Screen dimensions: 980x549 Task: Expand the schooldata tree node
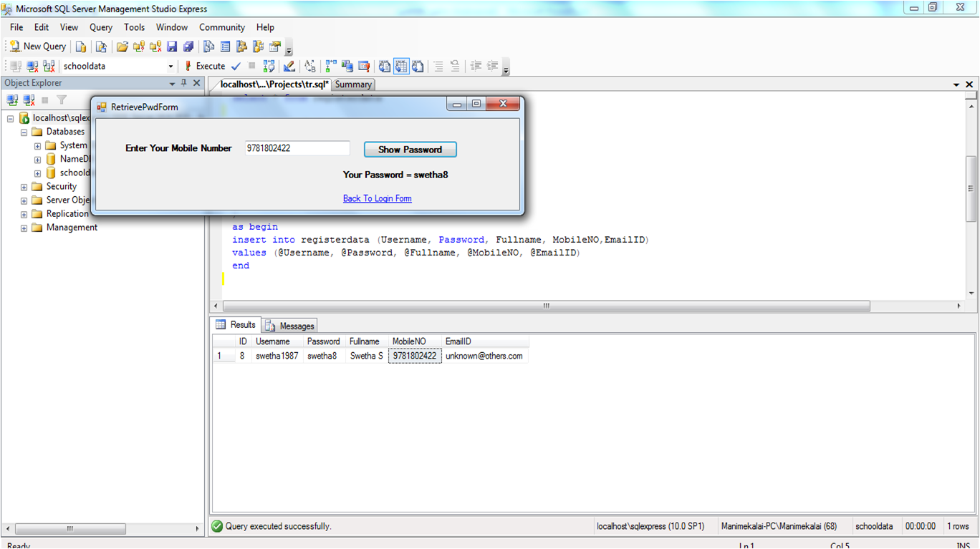37,173
